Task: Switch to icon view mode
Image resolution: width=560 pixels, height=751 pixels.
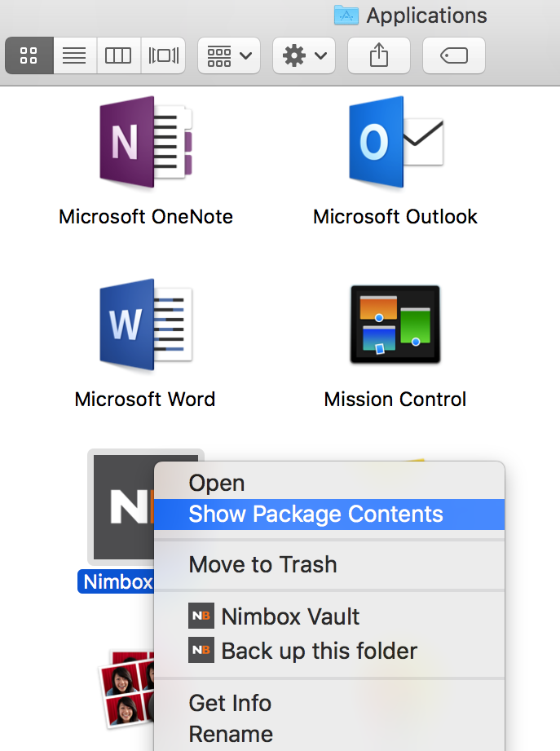Action: pyautogui.click(x=29, y=55)
